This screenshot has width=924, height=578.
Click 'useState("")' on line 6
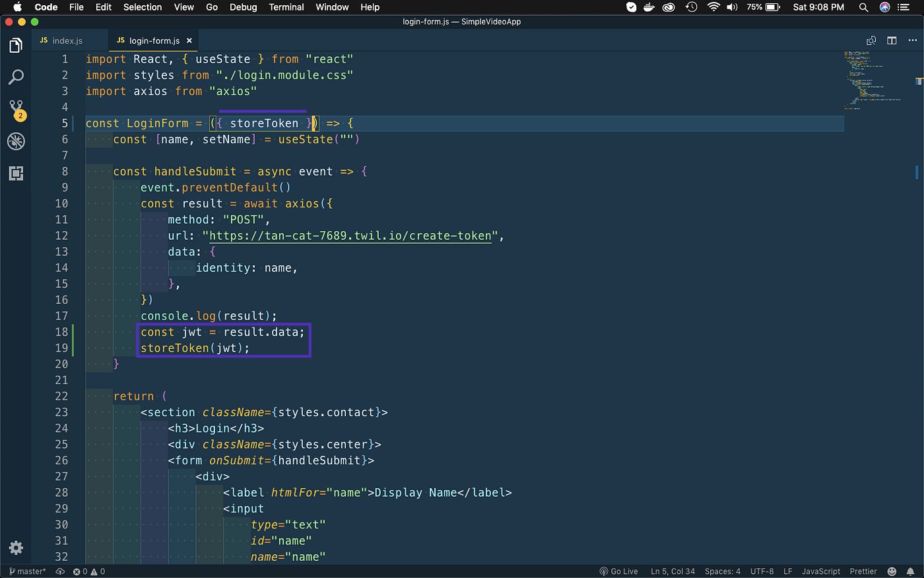click(x=319, y=139)
